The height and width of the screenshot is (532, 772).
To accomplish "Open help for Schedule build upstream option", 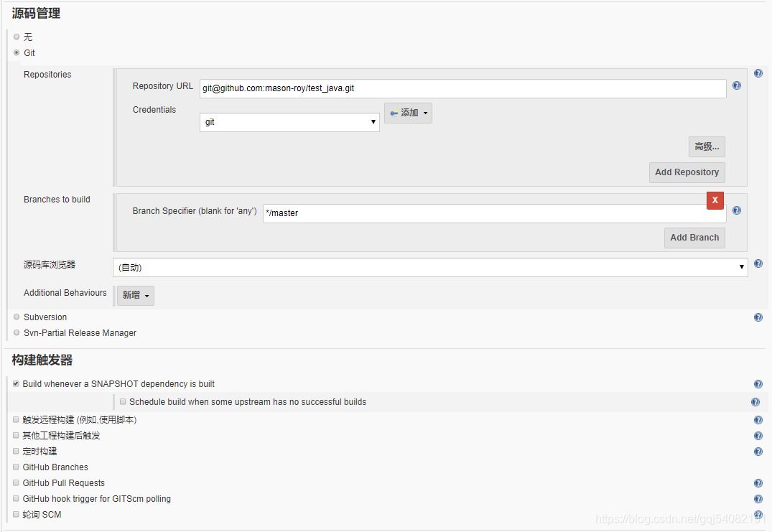I will [x=755, y=402].
